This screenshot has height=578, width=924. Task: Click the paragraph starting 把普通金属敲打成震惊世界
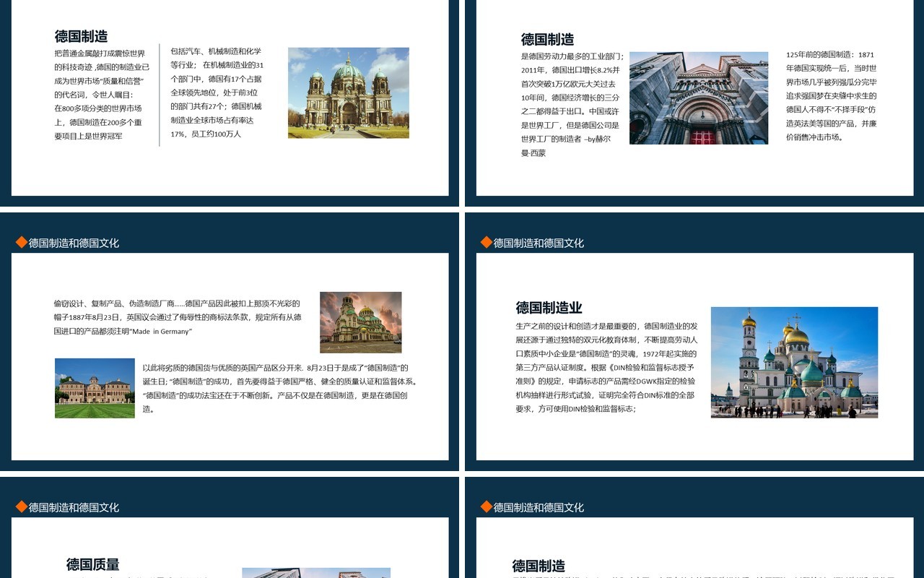click(x=102, y=95)
